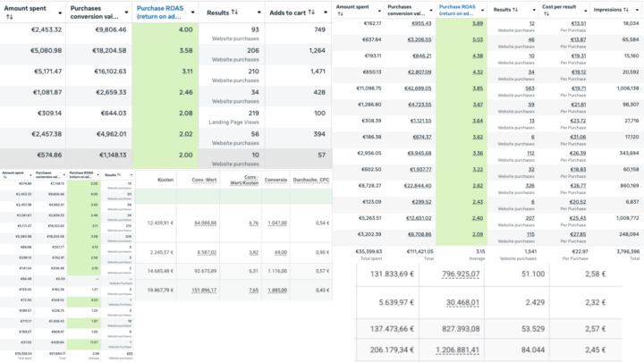Select the 206.179,34 € cell
Viewport: 644px width, 362px height.
[392, 350]
